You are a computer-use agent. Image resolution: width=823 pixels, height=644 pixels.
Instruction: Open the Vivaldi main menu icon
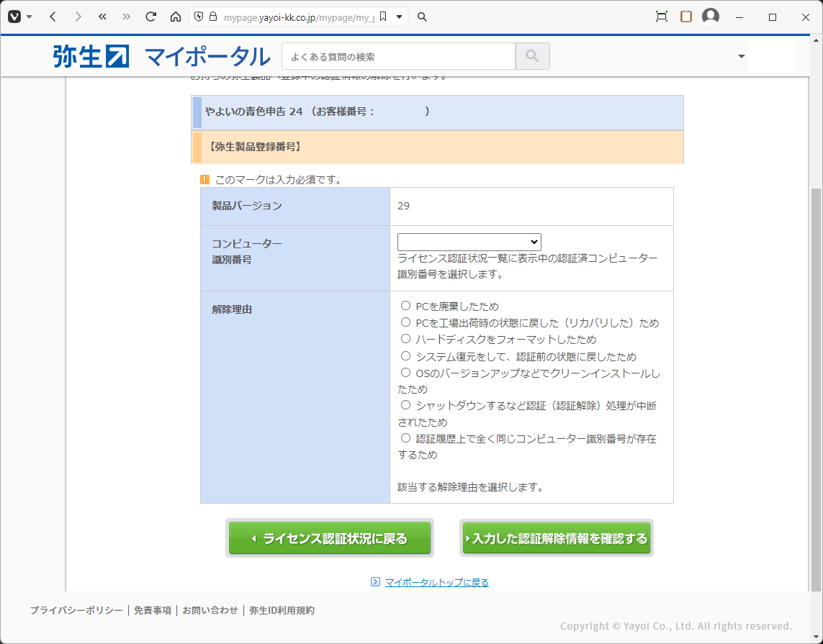pyautogui.click(x=14, y=17)
